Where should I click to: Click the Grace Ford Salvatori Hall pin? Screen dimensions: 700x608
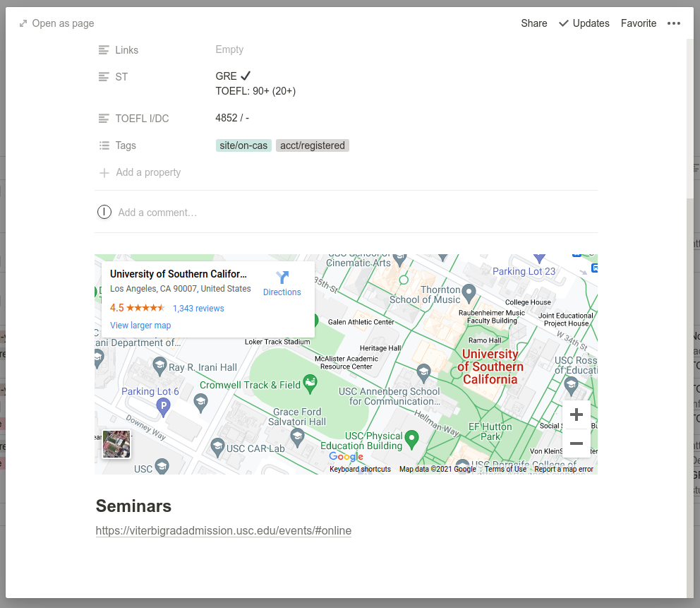coord(297,438)
